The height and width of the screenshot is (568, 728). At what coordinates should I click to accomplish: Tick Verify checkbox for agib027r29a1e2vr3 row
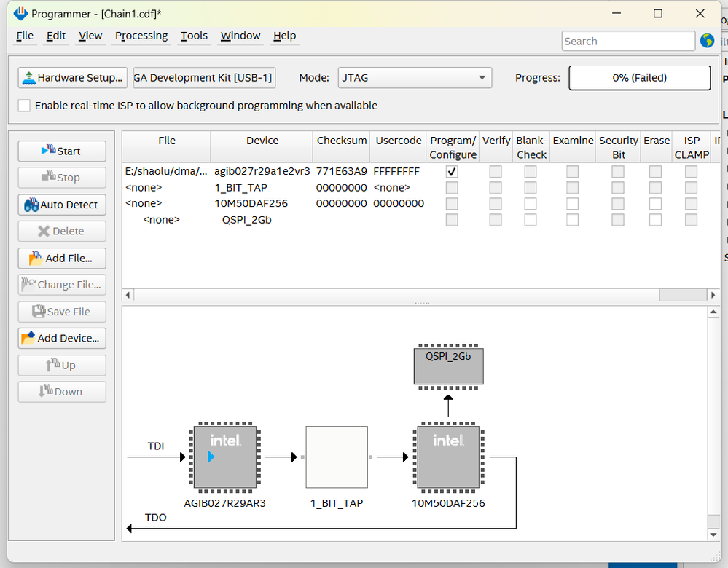point(496,172)
